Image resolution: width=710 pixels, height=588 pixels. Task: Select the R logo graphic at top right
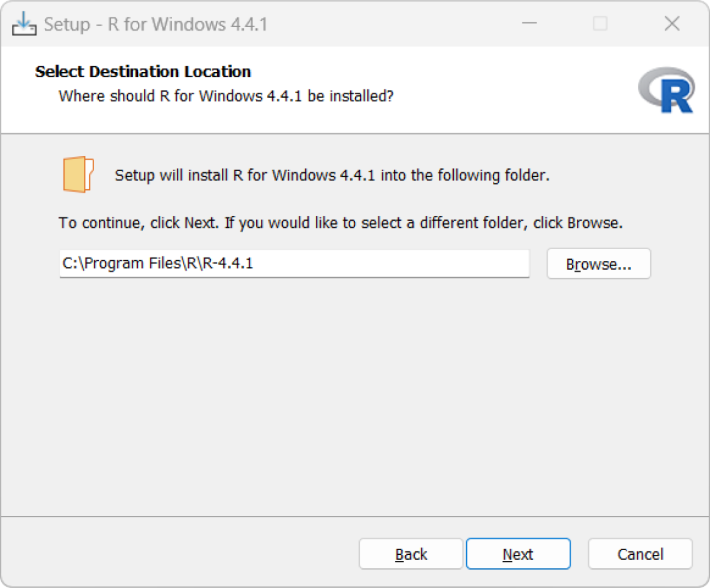(667, 90)
